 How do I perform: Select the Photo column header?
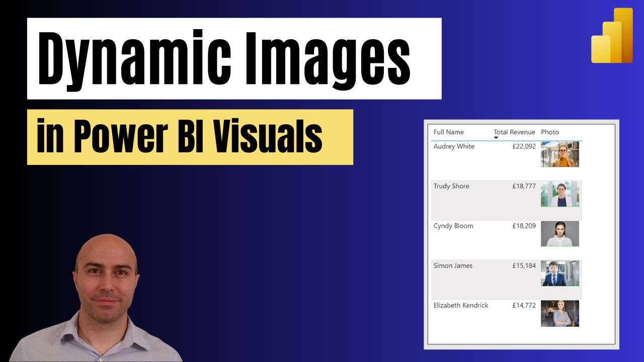pyautogui.click(x=550, y=132)
